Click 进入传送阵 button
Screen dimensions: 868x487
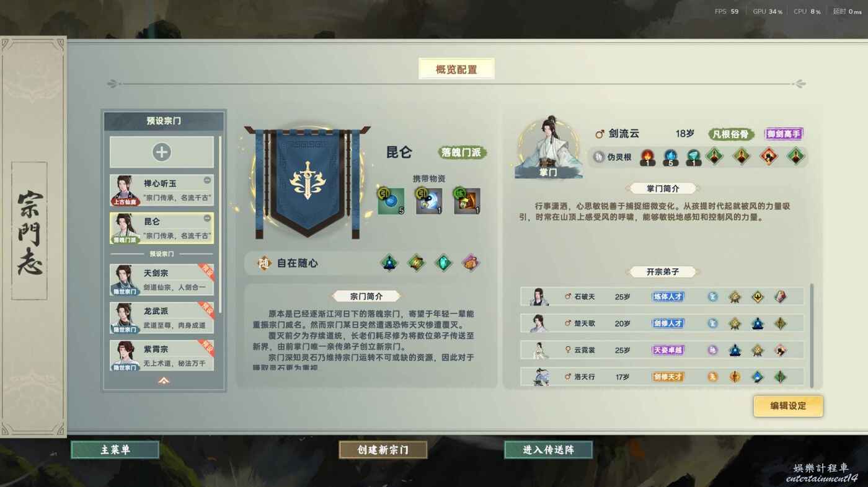tap(548, 450)
